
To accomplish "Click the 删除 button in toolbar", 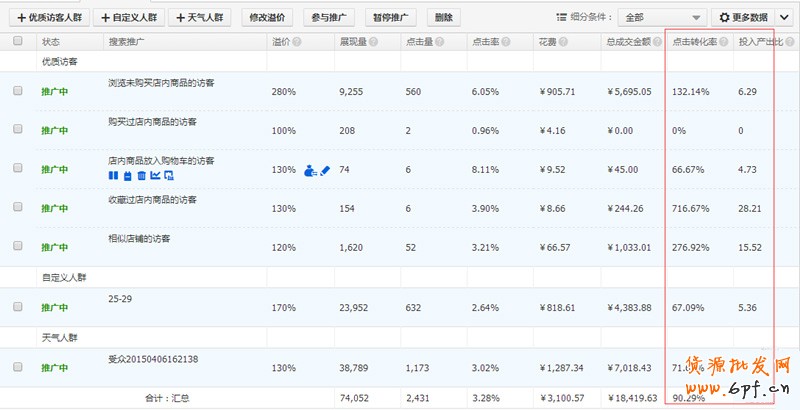I will pos(444,17).
